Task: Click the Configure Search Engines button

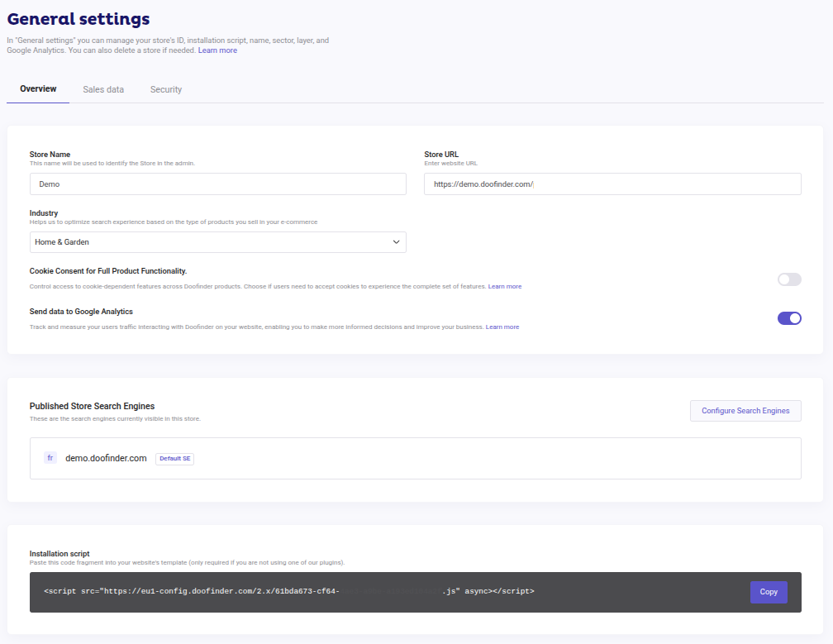Action: (745, 411)
